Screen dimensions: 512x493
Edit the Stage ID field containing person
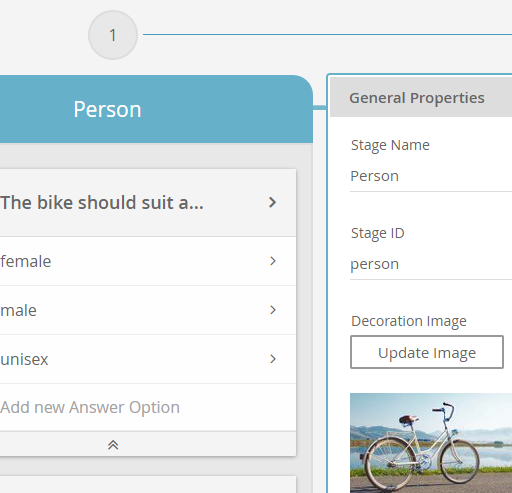click(431, 264)
